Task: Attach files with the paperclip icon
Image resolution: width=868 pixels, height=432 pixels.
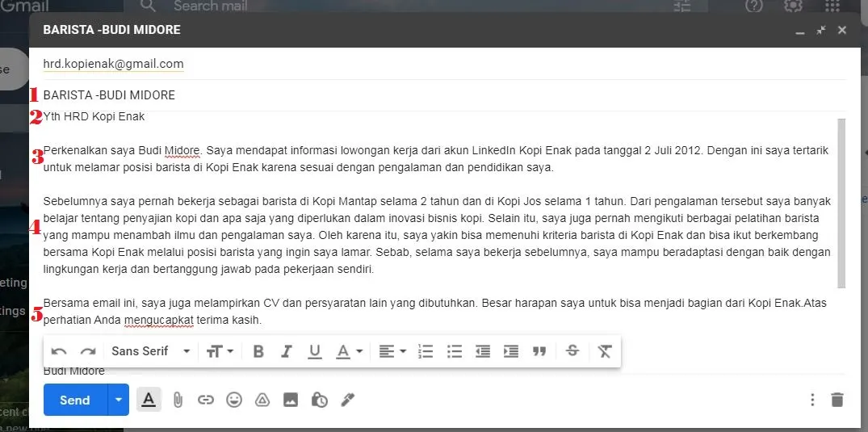Action: 178,400
